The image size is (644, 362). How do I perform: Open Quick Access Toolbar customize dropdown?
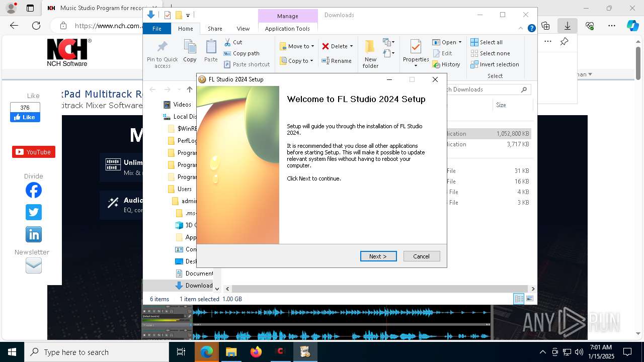[188, 16]
